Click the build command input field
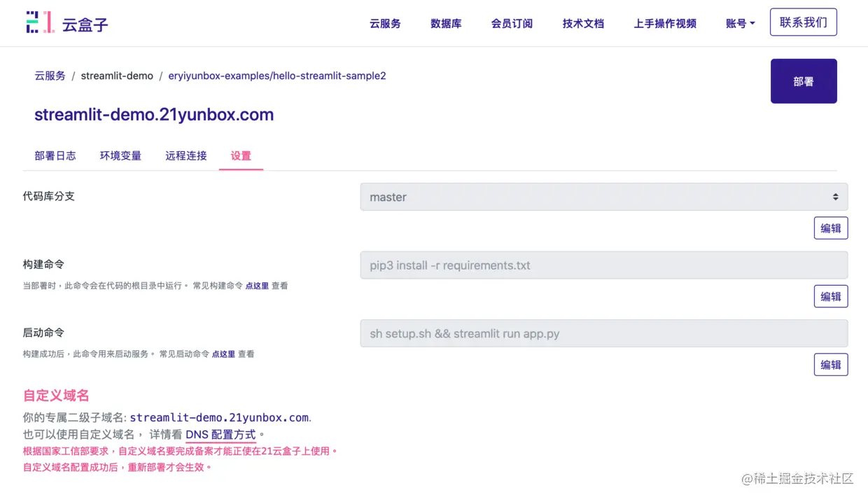This screenshot has height=500, width=868. click(x=602, y=265)
